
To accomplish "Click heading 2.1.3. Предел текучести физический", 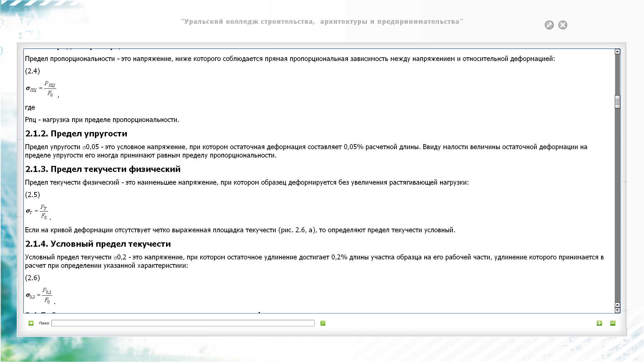I will (103, 169).
